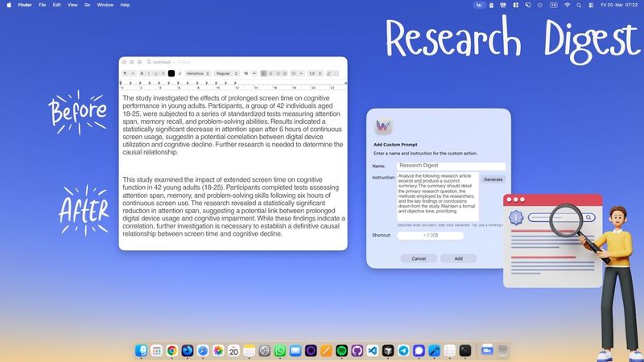The image size is (644, 362).
Task: Click the Italic button in TextEdit toolbar
Action: pyautogui.click(x=149, y=73)
